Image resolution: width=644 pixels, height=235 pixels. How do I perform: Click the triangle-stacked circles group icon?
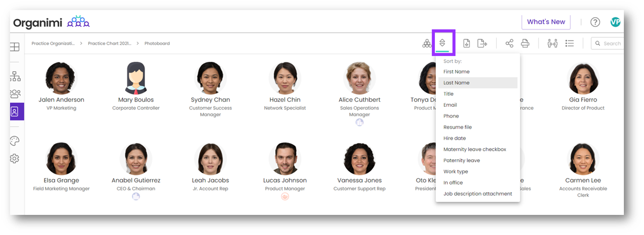click(426, 44)
